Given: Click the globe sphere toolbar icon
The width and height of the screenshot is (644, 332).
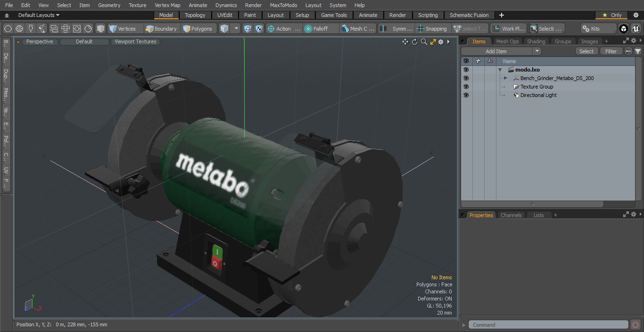Looking at the screenshot, I should 19,29.
